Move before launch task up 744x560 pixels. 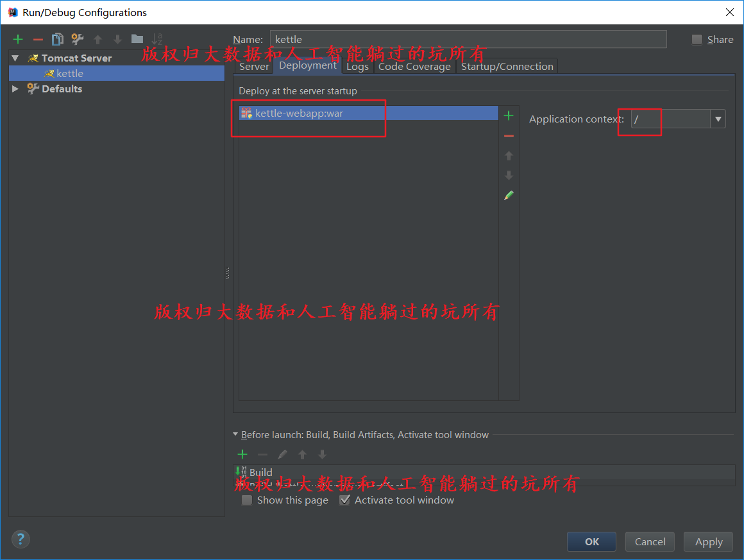(302, 455)
